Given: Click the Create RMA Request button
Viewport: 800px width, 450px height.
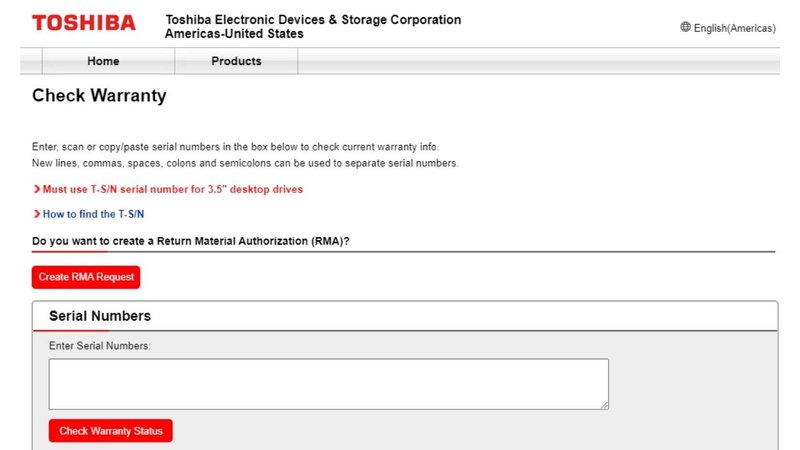Looking at the screenshot, I should coord(86,277).
